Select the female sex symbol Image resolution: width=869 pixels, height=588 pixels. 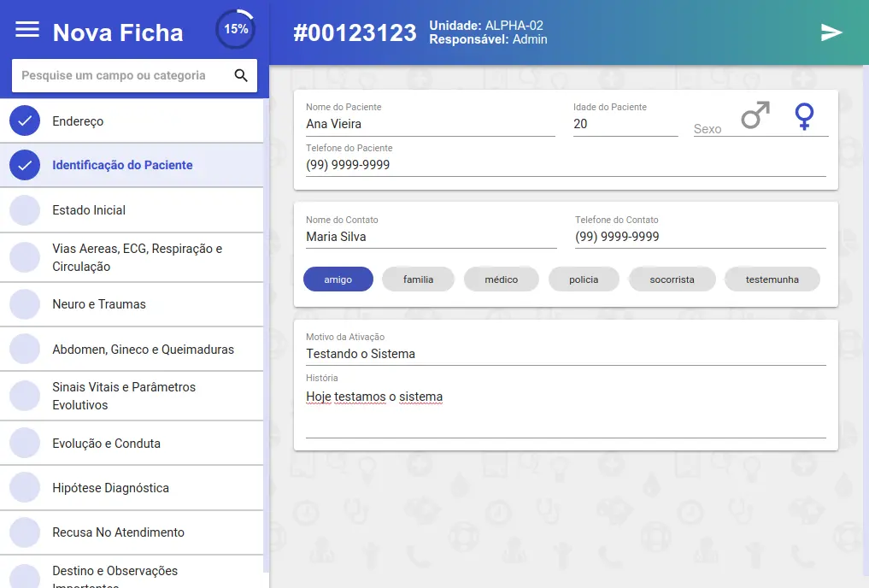click(804, 115)
